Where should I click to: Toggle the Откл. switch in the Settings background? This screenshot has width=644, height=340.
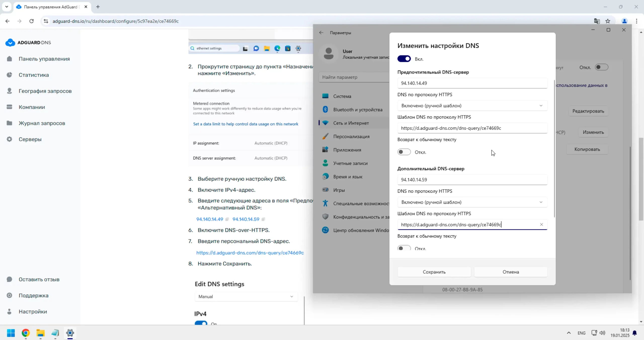[601, 67]
